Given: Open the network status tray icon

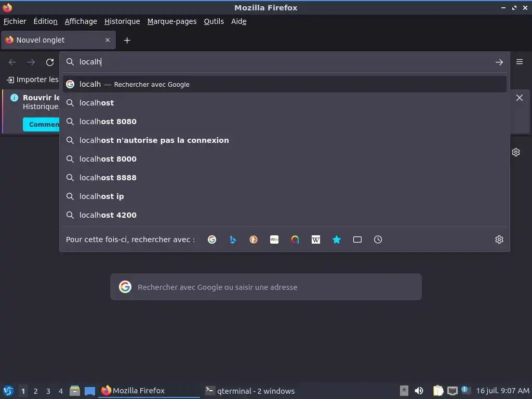Looking at the screenshot, I should pyautogui.click(x=453, y=391).
